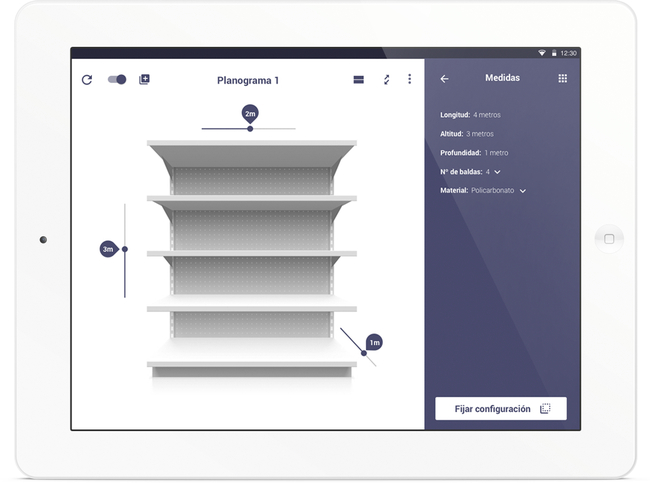This screenshot has height=483, width=650.
Task: Select the Altitud 3 metros value
Action: coord(480,134)
